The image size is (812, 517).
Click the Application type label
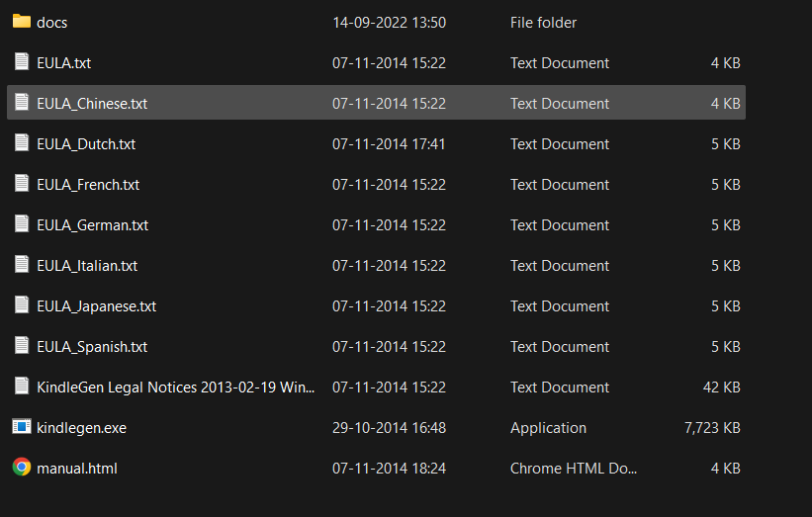(548, 428)
